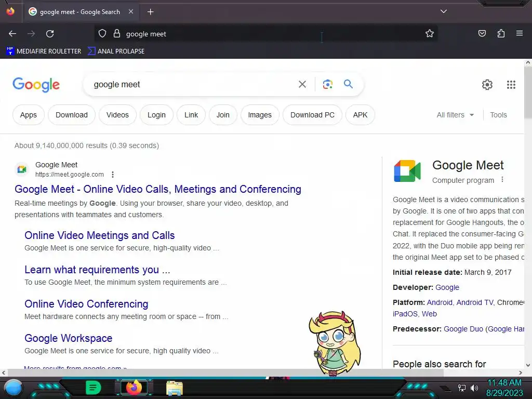Image resolution: width=532 pixels, height=399 pixels.
Task: Select the Link filter chip
Action: (x=191, y=115)
